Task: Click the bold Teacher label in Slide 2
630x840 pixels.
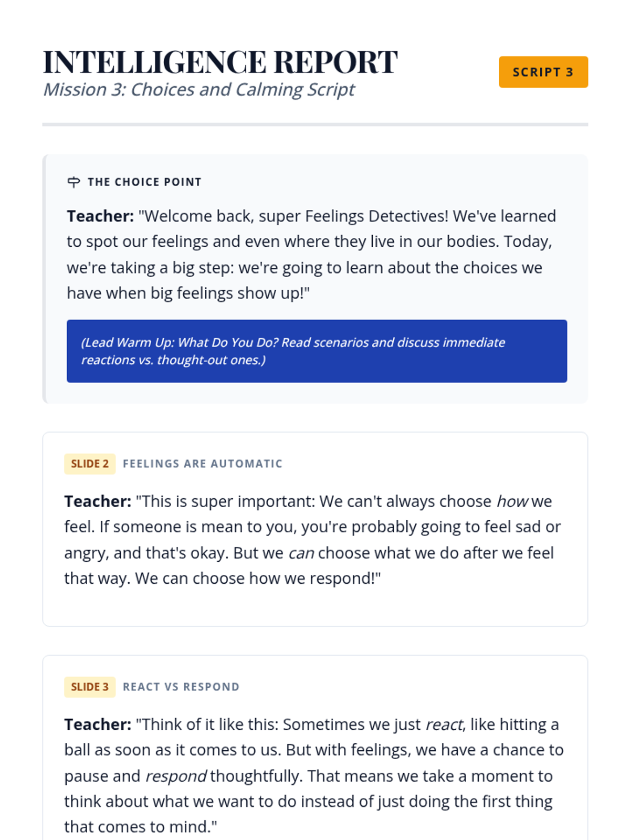Action: [x=98, y=501]
